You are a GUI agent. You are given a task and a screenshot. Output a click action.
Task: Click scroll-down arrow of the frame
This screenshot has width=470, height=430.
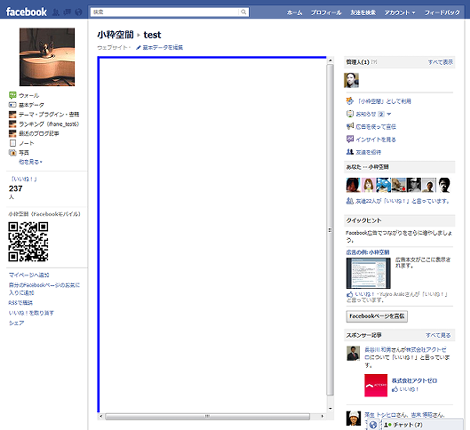click(330, 409)
